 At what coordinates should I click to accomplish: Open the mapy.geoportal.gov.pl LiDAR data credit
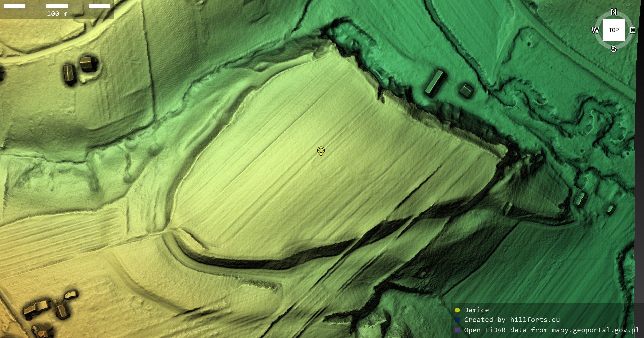[551, 330]
